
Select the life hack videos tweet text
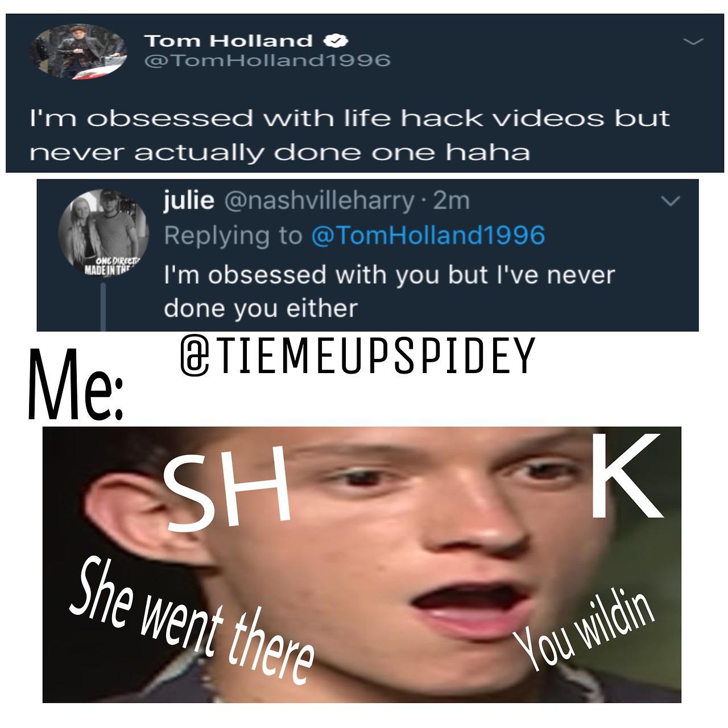coord(350,135)
